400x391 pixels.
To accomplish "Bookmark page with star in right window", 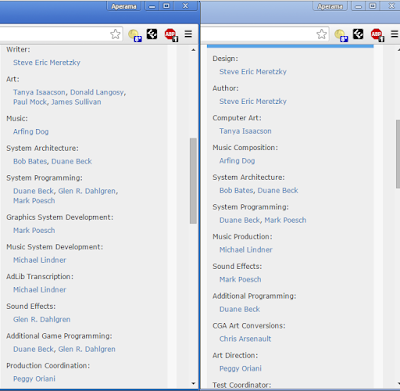I will 322,34.
